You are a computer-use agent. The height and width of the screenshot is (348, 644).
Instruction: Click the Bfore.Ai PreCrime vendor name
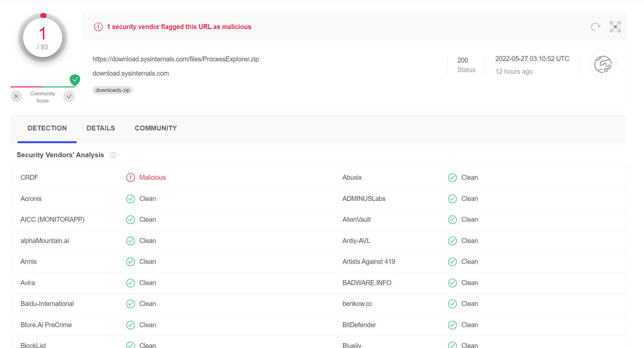click(46, 325)
